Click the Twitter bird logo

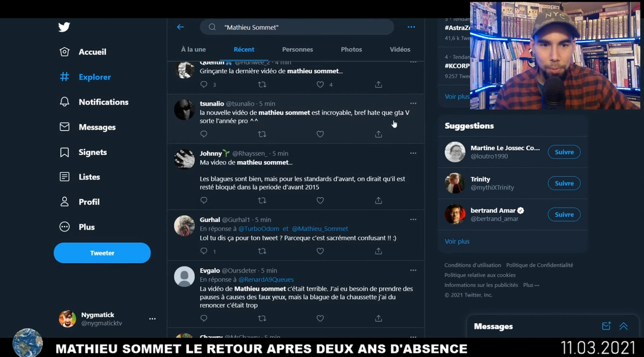64,27
